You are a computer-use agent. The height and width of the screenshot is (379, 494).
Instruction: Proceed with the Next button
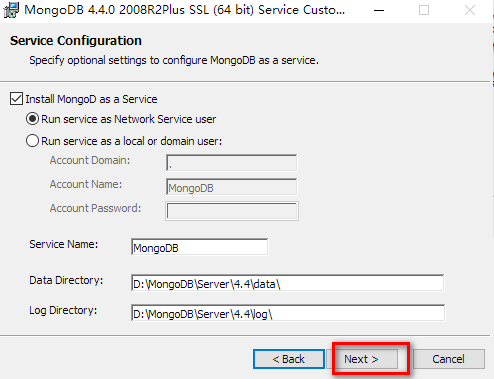pos(363,359)
